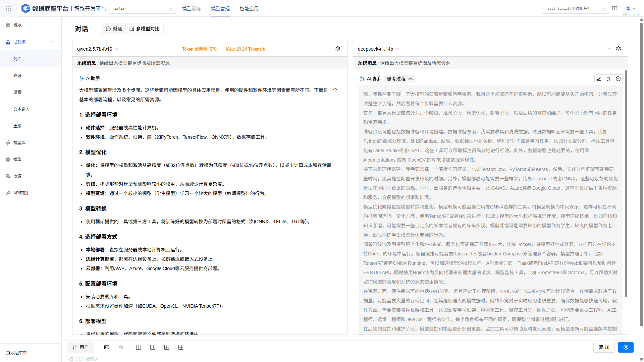Click the remove (minus circle) message icon
This screenshot has height=362, width=644.
618,79
